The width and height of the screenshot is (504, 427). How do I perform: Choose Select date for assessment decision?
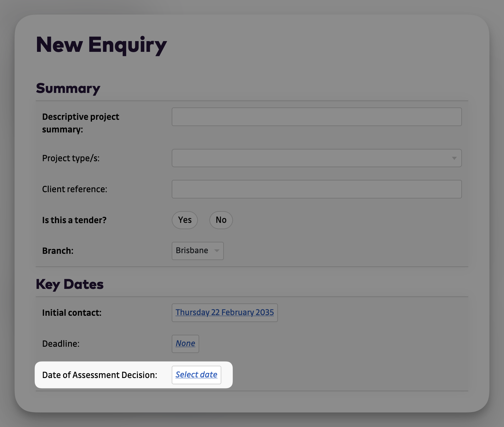196,375
